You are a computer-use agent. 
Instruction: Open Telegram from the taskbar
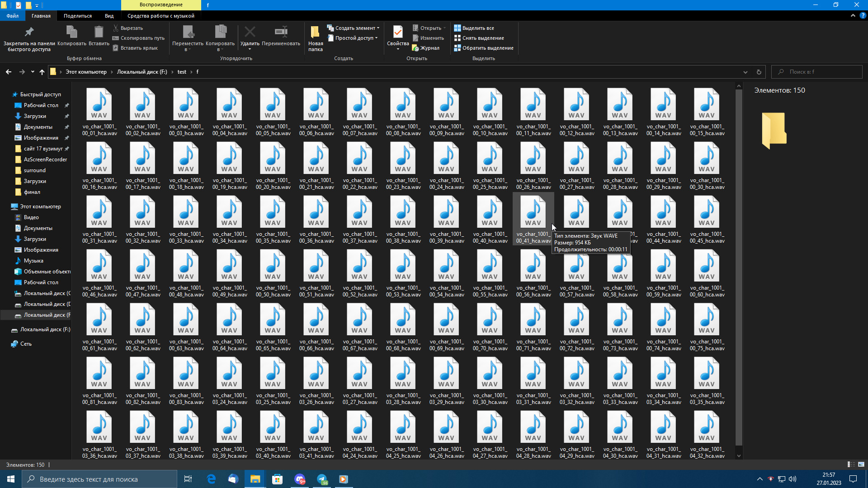[x=322, y=479]
